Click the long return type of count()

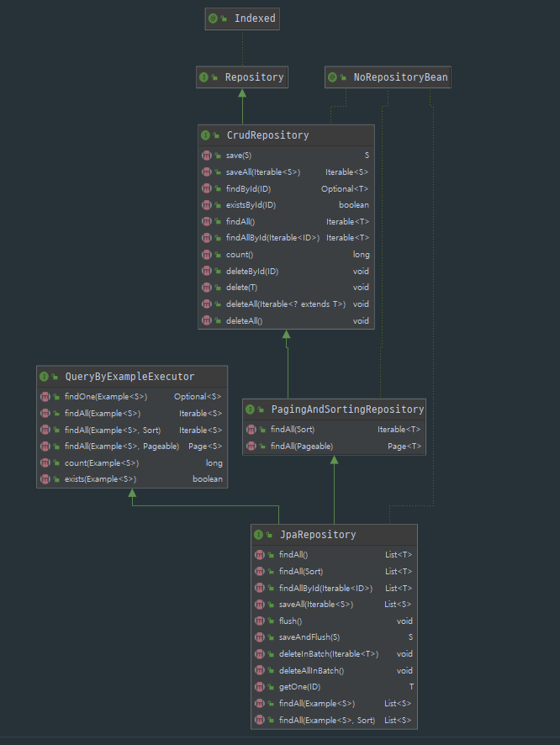pyautogui.click(x=361, y=255)
